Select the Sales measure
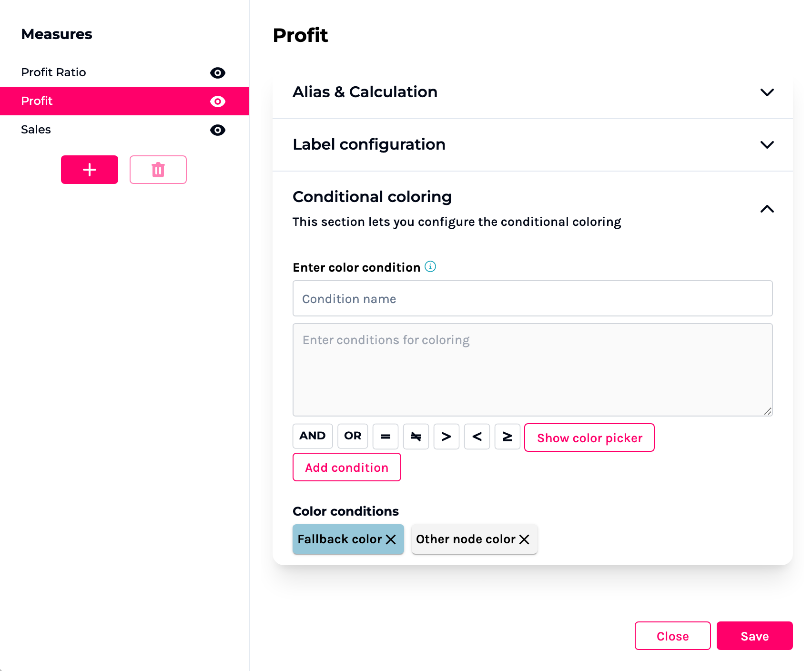 tap(36, 130)
